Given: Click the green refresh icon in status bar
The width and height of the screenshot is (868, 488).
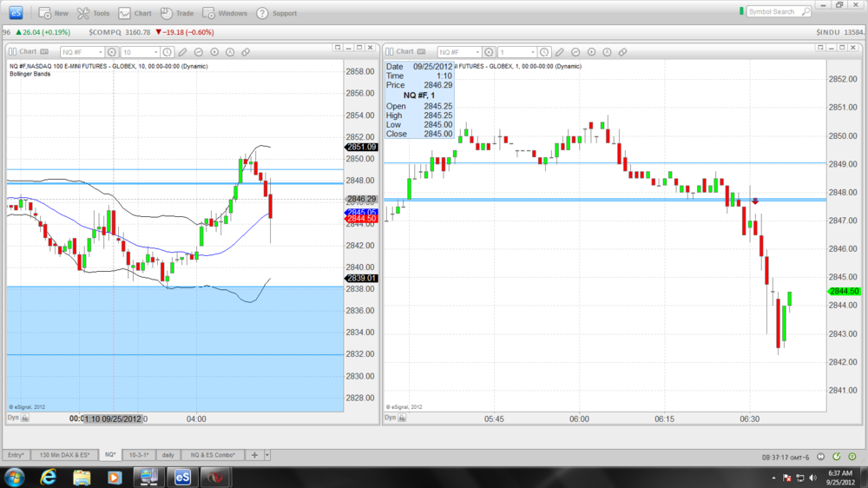Looking at the screenshot, I should click(837, 457).
